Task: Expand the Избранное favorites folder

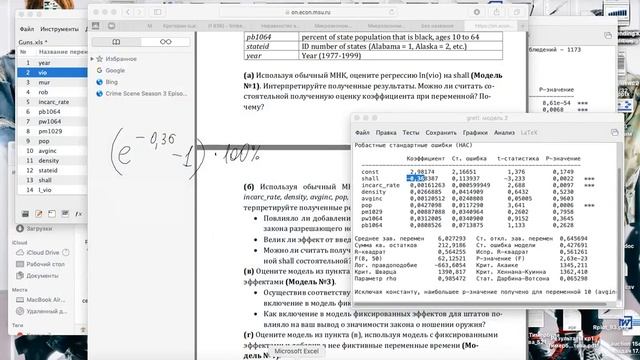Action: coord(92,59)
